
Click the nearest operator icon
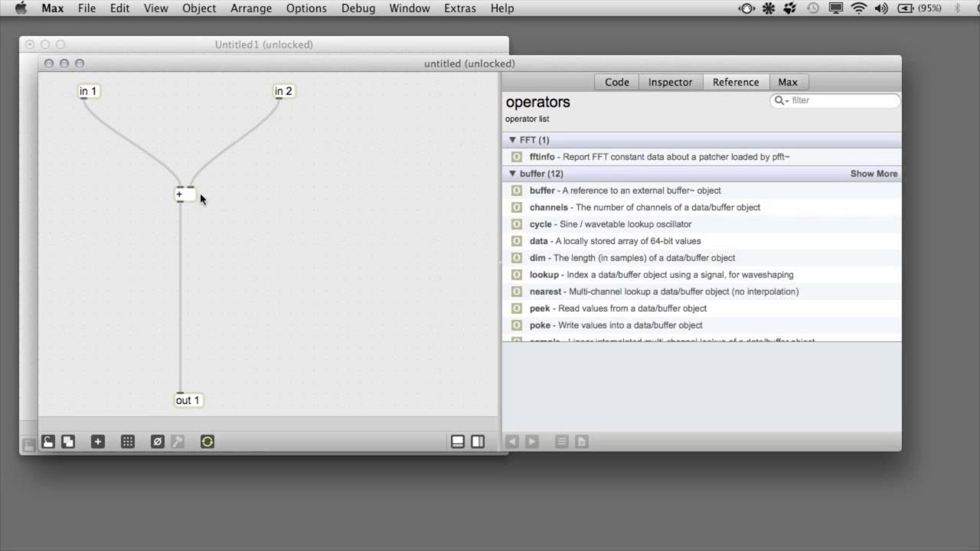tap(517, 292)
